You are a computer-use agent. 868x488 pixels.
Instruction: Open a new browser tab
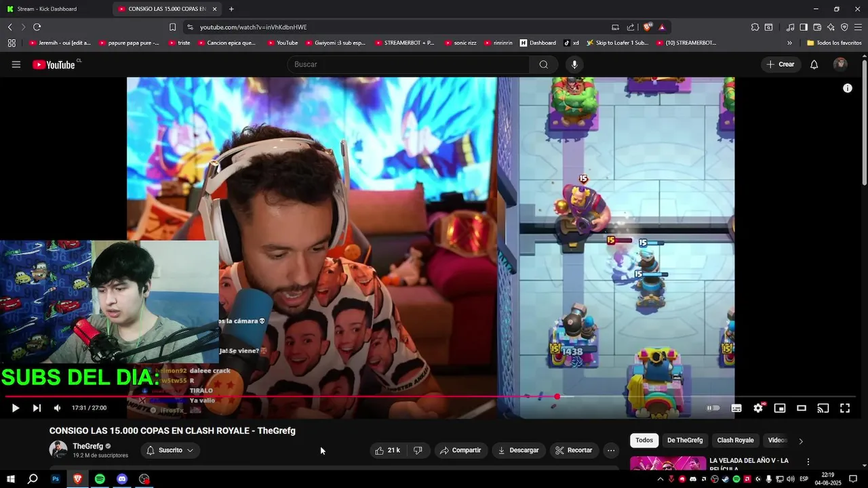click(x=231, y=9)
